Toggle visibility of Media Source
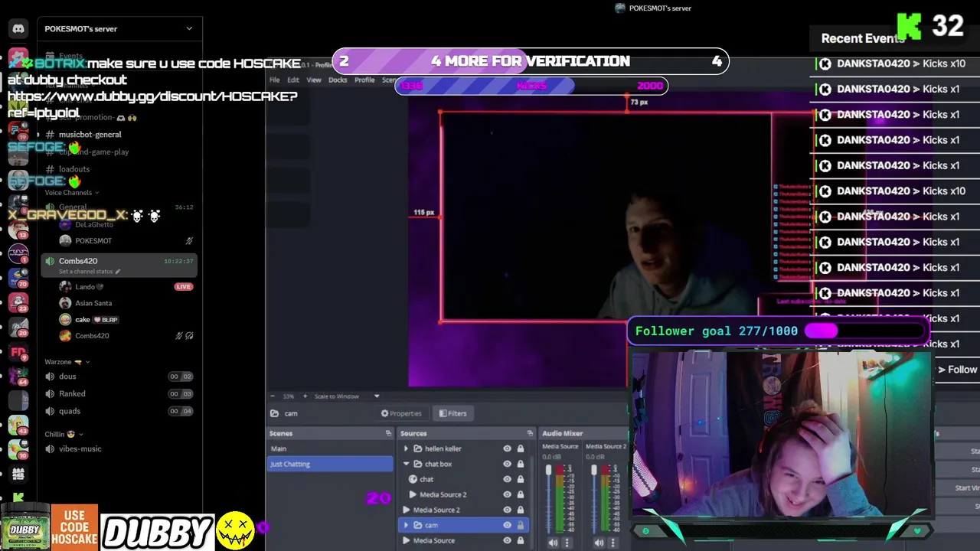980x551 pixels. pos(507,540)
